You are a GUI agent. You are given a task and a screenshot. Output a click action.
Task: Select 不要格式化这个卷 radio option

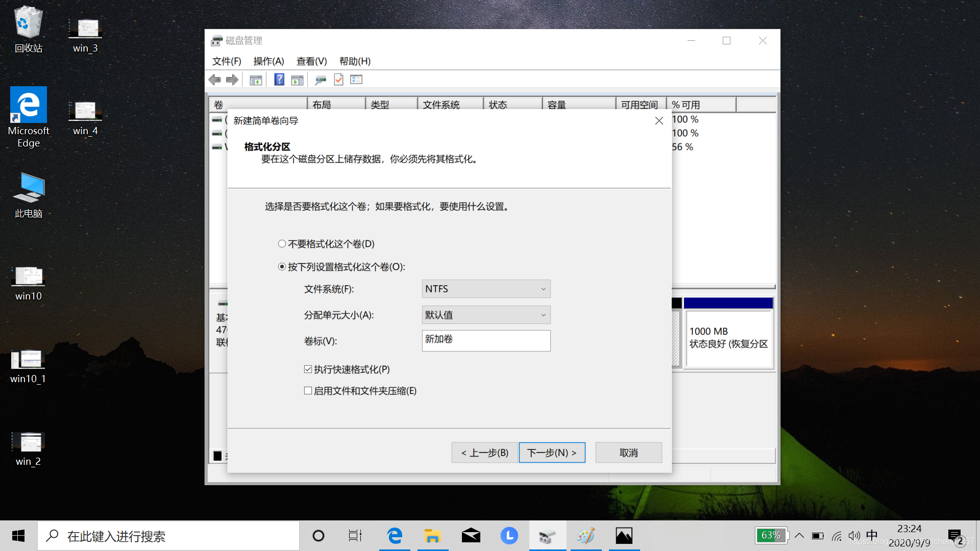tap(282, 244)
